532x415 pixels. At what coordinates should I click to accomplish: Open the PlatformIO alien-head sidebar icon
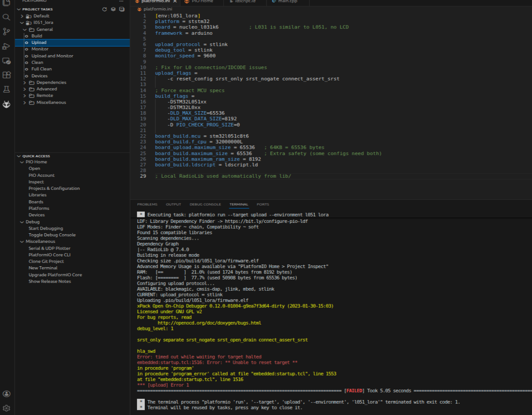pos(6,104)
